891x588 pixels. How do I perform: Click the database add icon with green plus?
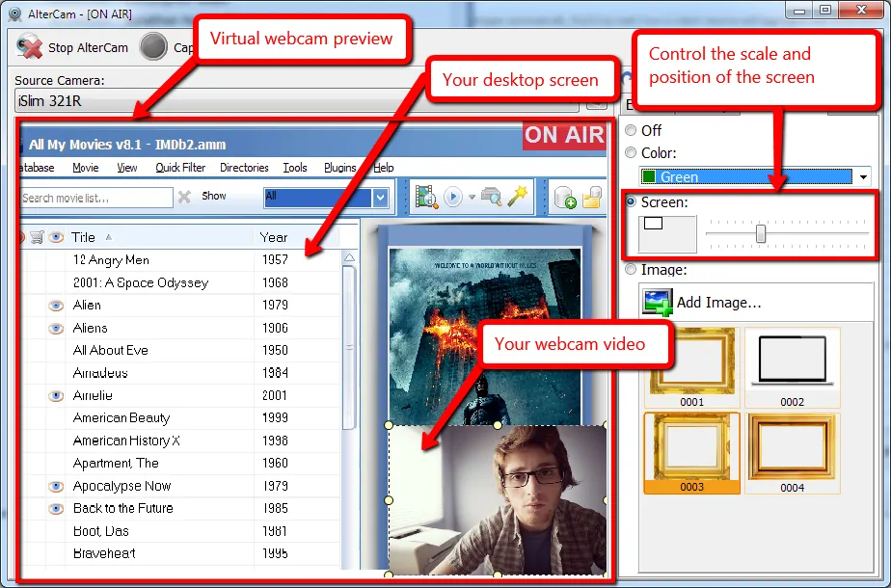565,198
